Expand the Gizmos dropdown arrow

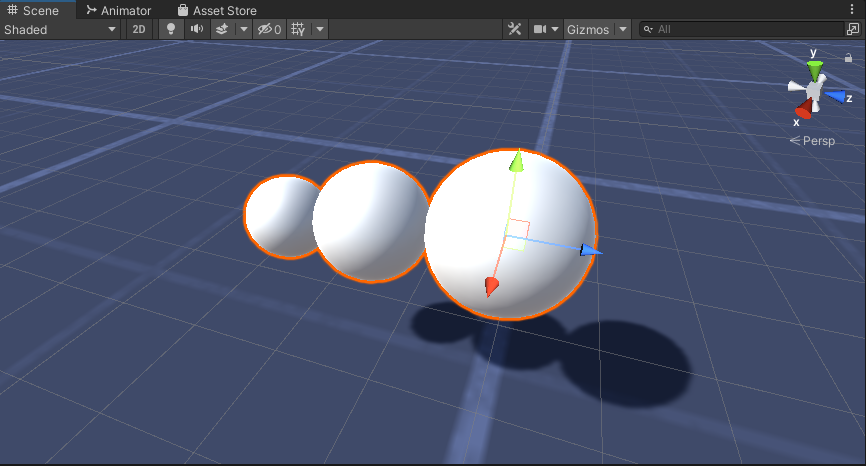click(623, 29)
